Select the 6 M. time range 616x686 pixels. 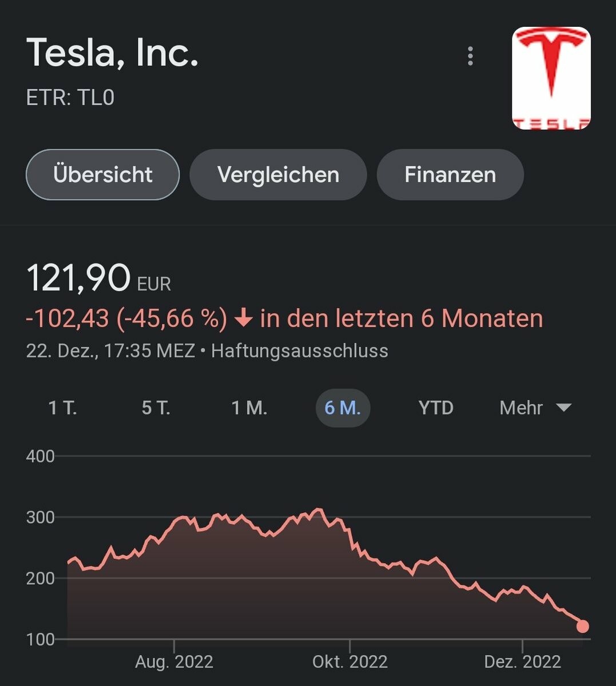click(x=343, y=408)
